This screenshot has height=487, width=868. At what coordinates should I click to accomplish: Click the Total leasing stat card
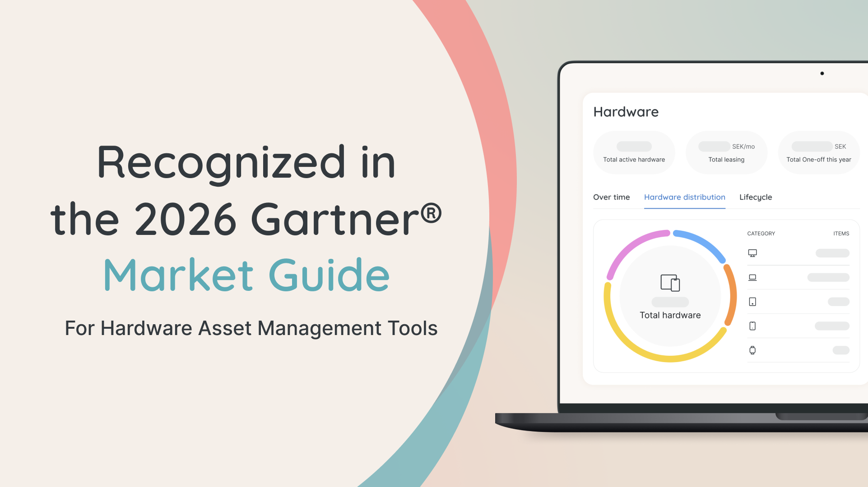coord(726,153)
